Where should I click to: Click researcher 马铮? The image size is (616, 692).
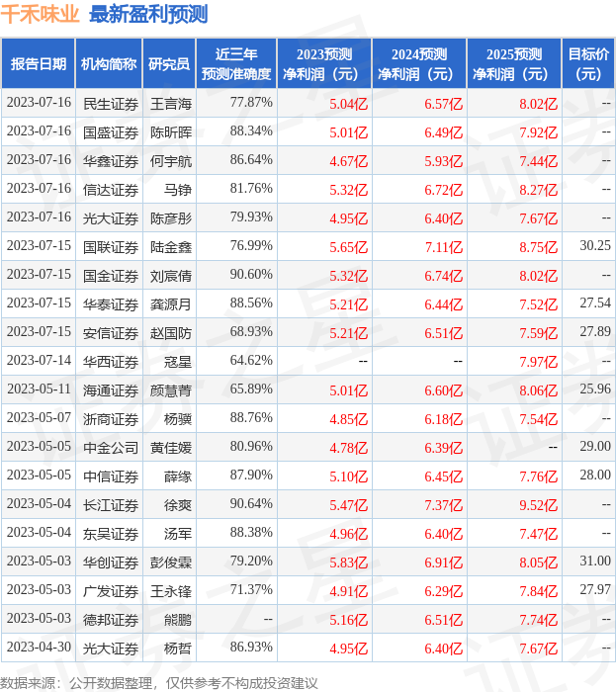pyautogui.click(x=178, y=190)
